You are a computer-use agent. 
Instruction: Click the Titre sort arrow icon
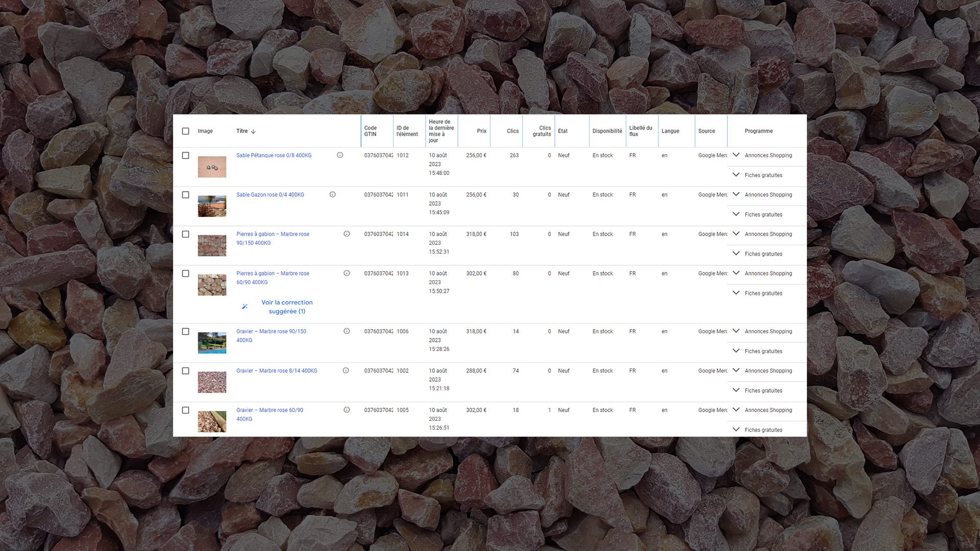(x=253, y=131)
